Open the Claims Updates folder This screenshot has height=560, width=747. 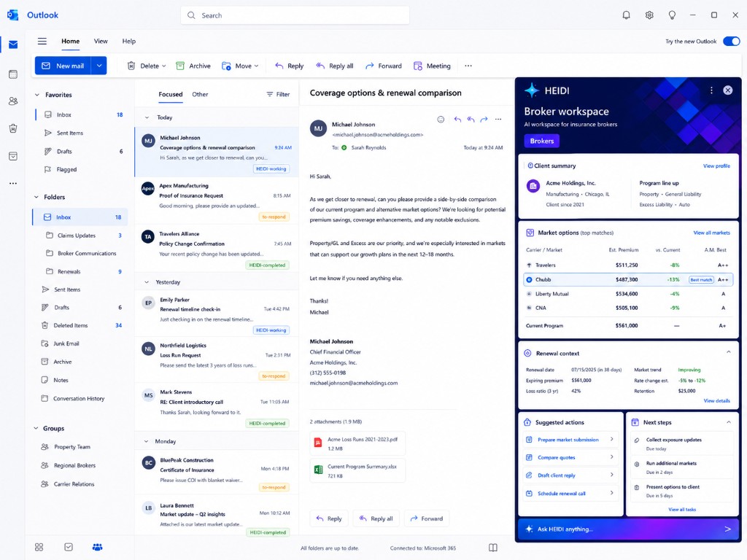pos(80,236)
